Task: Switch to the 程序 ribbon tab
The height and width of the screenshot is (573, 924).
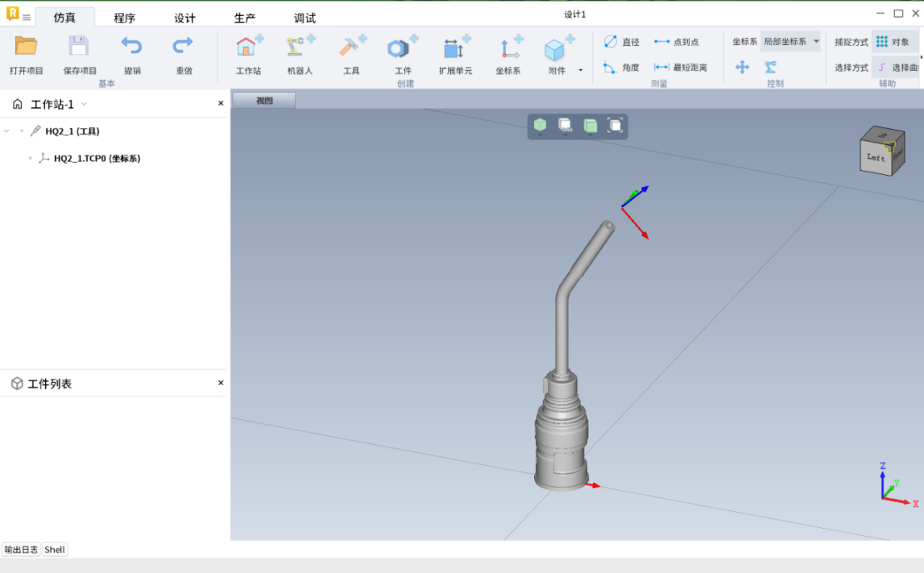Action: [x=124, y=18]
